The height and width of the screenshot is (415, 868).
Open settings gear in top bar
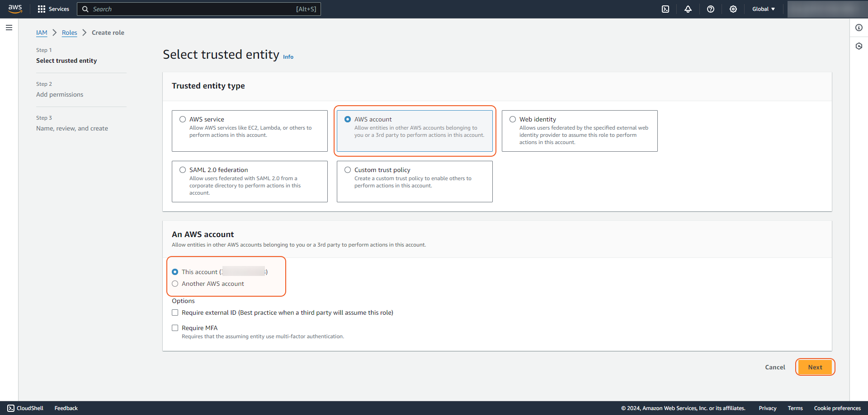(x=733, y=9)
